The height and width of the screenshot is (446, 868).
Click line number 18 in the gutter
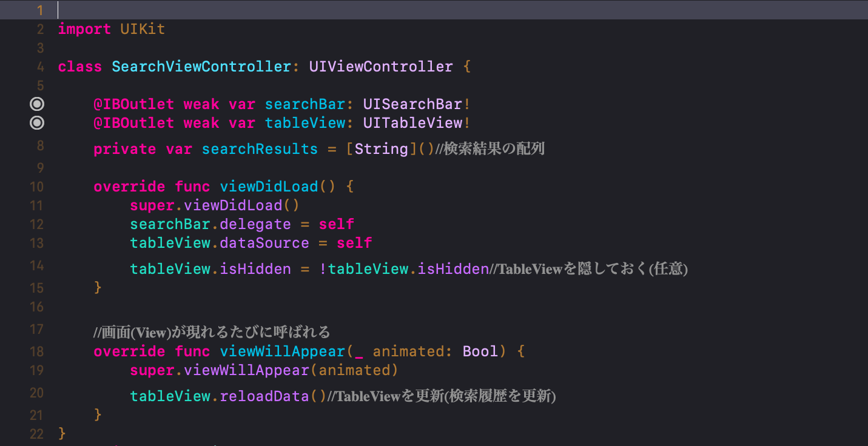36,351
